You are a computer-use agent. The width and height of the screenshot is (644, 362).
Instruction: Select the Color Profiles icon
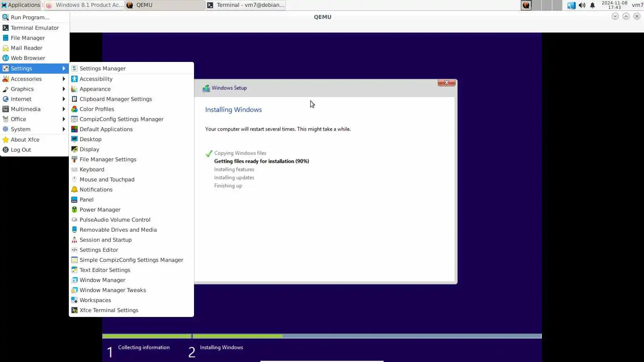pos(74,109)
